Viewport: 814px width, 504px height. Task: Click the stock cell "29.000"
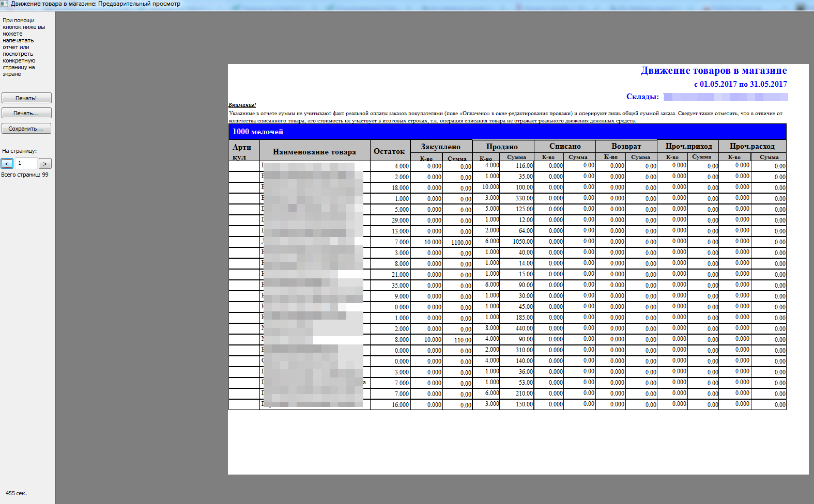click(391, 220)
